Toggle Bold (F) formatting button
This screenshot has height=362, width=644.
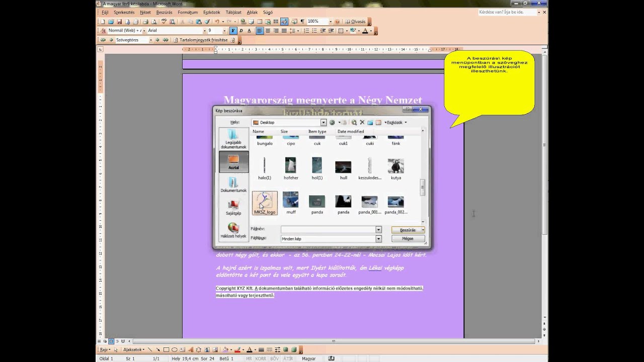(233, 31)
